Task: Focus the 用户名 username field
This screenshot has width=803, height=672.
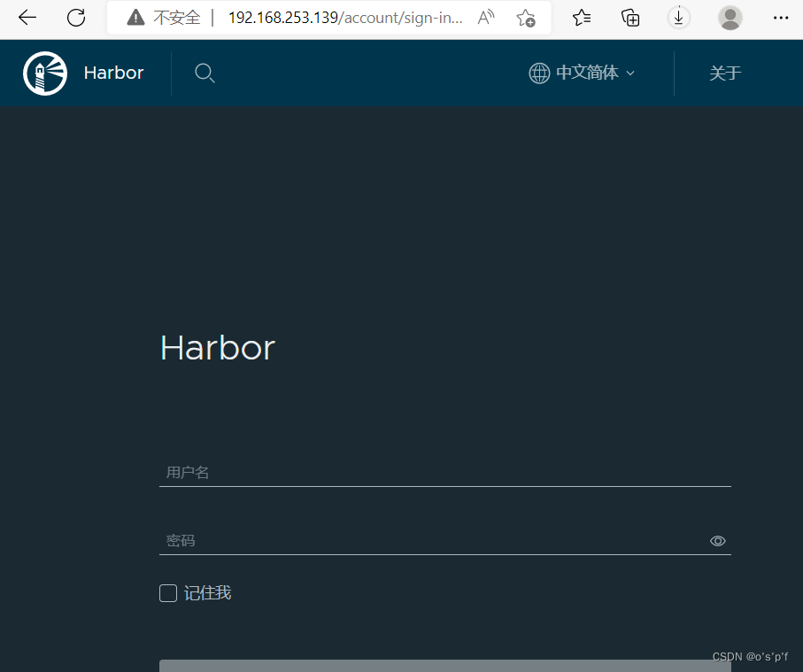Action: [x=445, y=472]
